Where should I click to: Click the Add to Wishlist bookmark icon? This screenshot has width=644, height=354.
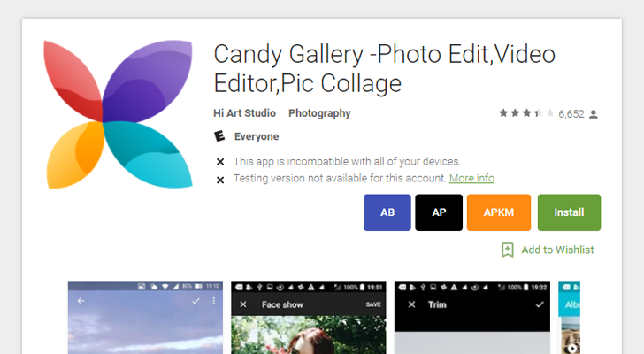pos(508,250)
